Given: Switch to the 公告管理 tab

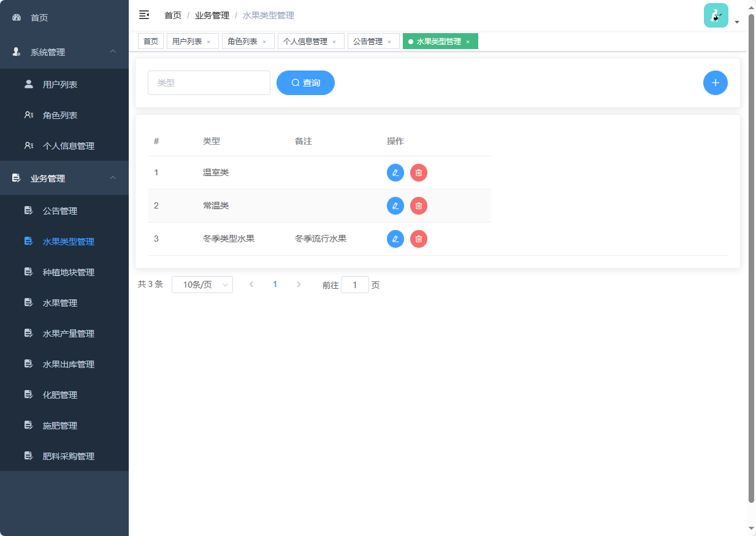Looking at the screenshot, I should coord(368,41).
